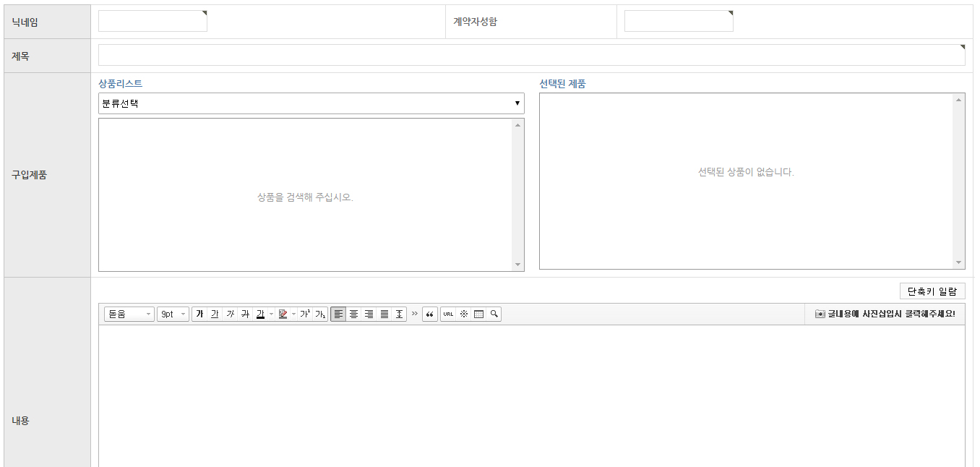The height and width of the screenshot is (467, 980).
Task: Toggle bold formatting in the editor
Action: pyautogui.click(x=199, y=314)
